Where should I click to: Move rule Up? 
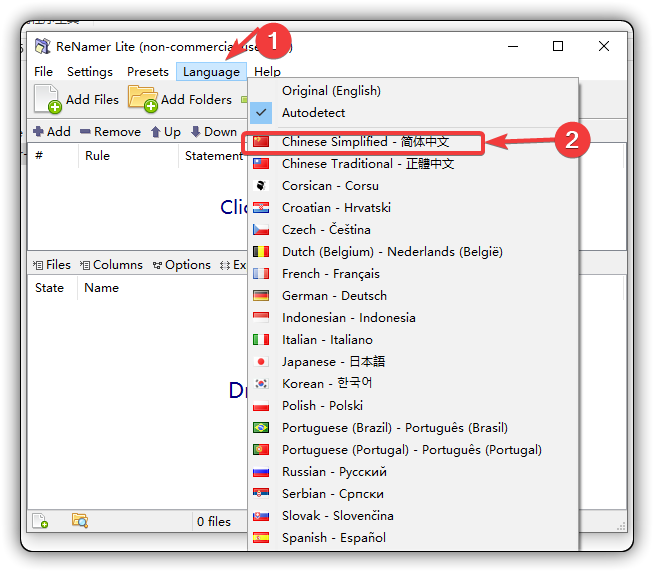(166, 132)
